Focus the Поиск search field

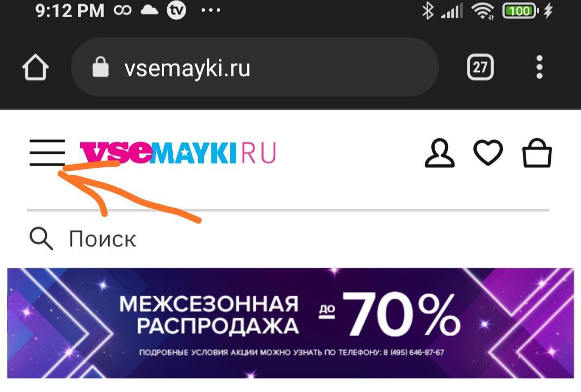point(288,239)
